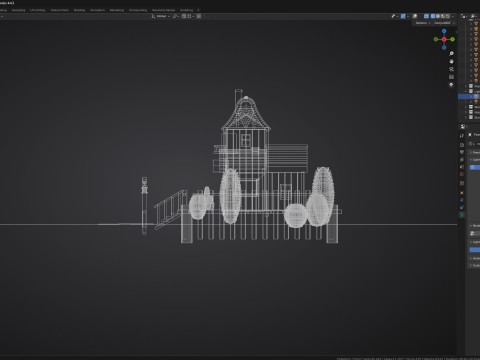Select solid viewport shading

[x=438, y=16]
